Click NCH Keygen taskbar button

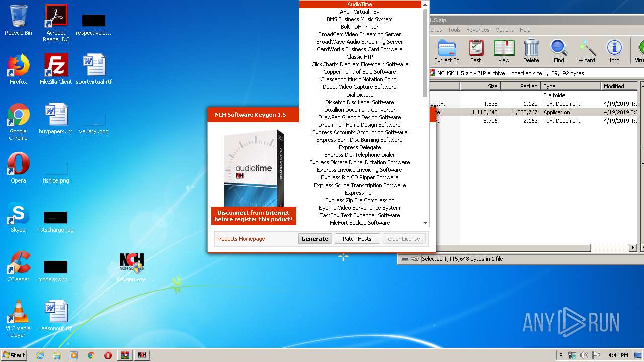[x=142, y=355]
